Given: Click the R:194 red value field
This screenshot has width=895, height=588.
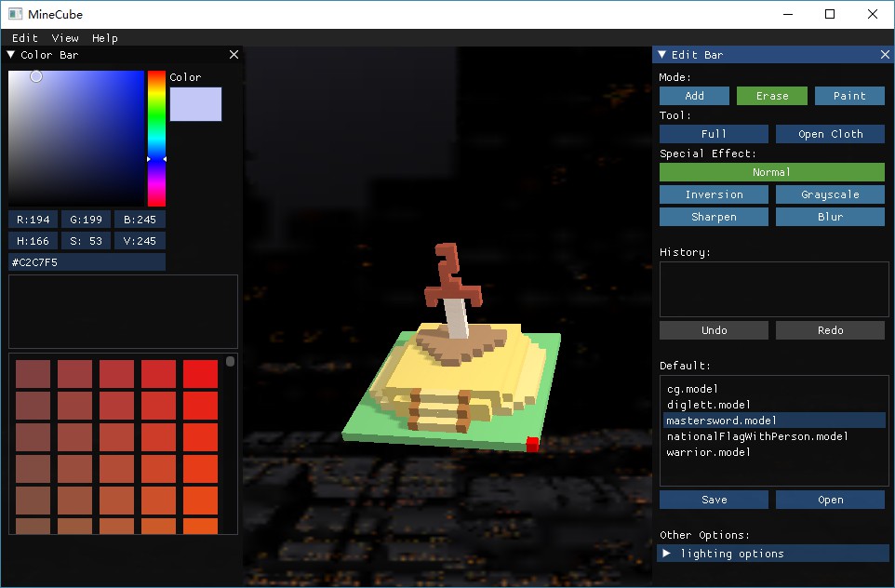Looking at the screenshot, I should (33, 220).
